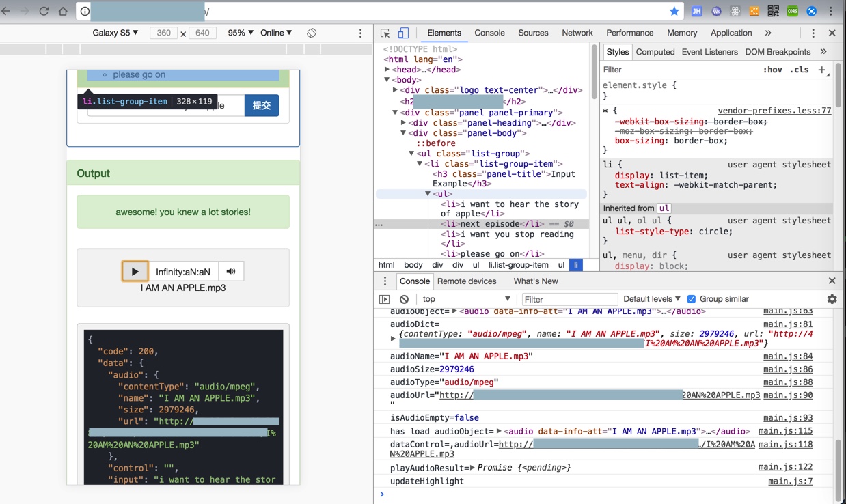Uncheck the Group similar checkbox

[x=692, y=299]
